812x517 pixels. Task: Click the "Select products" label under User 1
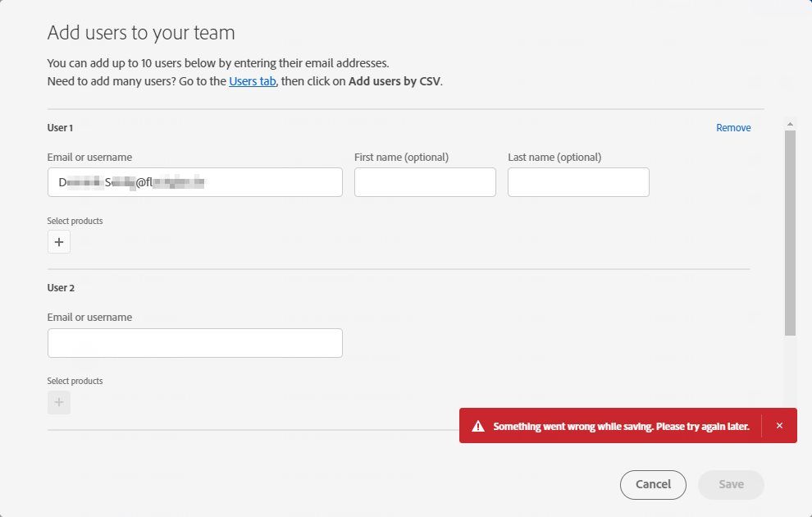click(75, 221)
